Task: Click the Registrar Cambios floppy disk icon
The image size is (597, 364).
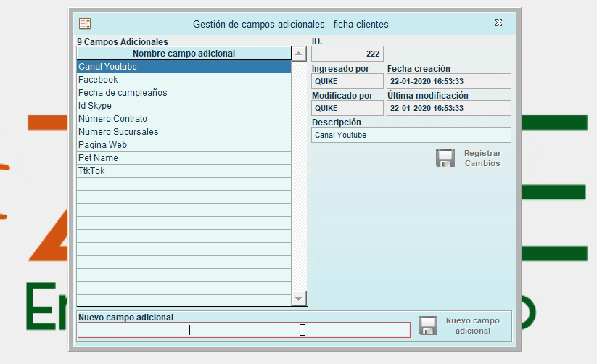Action: point(445,158)
